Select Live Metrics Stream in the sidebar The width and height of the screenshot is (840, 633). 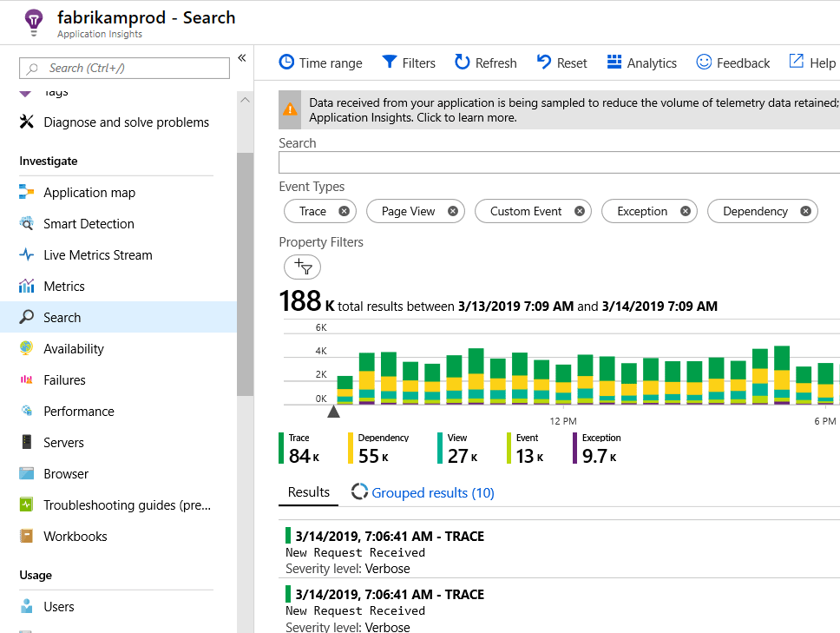pyautogui.click(x=102, y=254)
